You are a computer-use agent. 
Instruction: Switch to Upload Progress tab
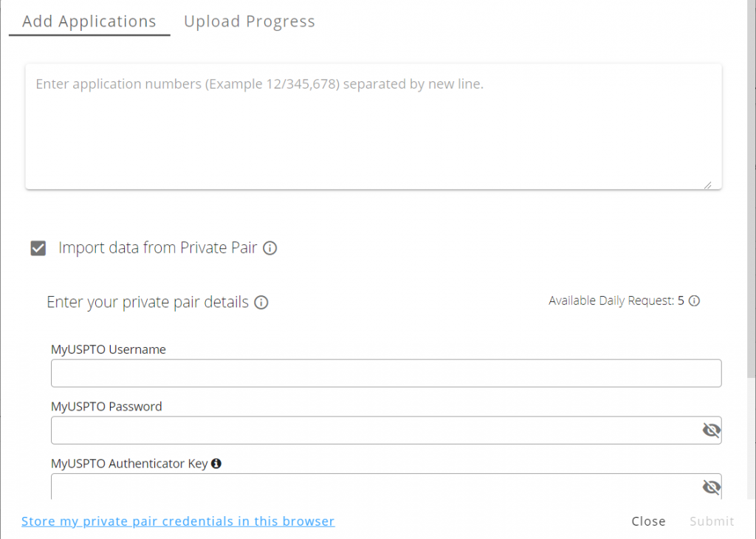(x=250, y=21)
